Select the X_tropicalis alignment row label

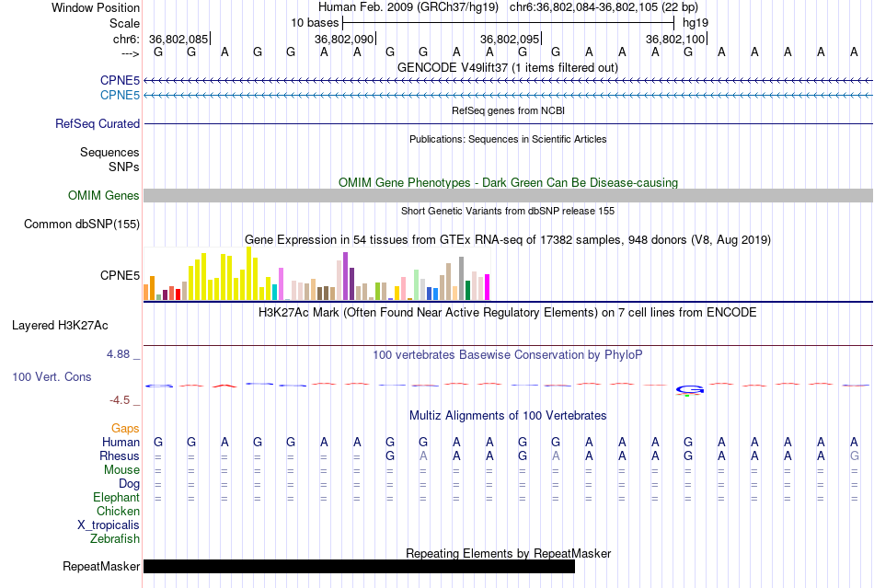pyautogui.click(x=109, y=525)
